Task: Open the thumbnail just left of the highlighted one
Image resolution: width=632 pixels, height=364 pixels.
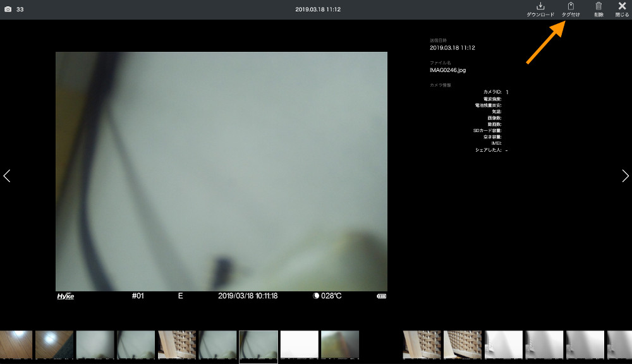Action: tap(217, 345)
